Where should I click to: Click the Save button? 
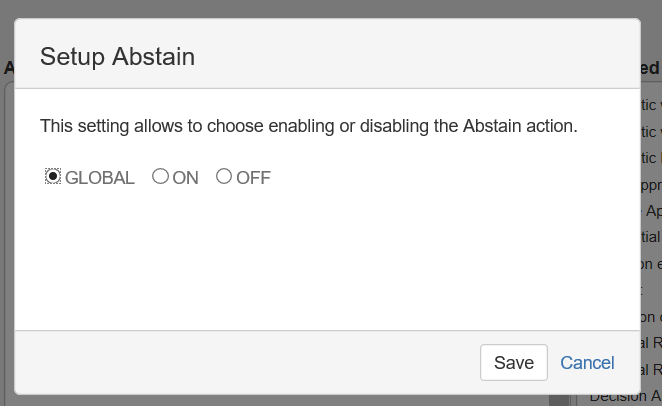pyautogui.click(x=514, y=362)
